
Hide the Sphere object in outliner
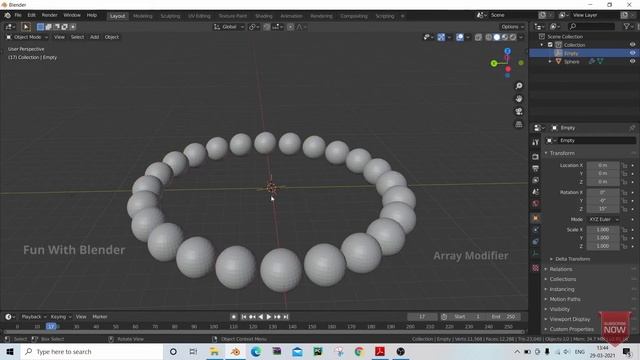click(632, 61)
